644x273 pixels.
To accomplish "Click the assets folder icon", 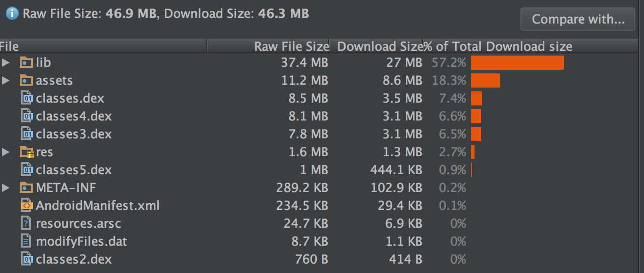I will [x=26, y=80].
